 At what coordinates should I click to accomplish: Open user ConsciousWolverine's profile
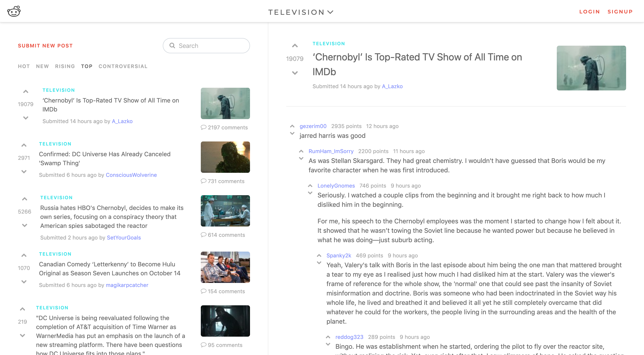pyautogui.click(x=131, y=175)
